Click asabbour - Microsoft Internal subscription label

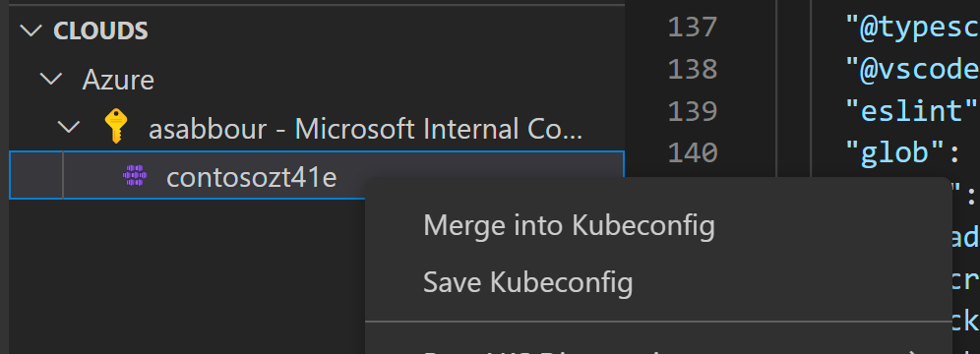[x=366, y=129]
